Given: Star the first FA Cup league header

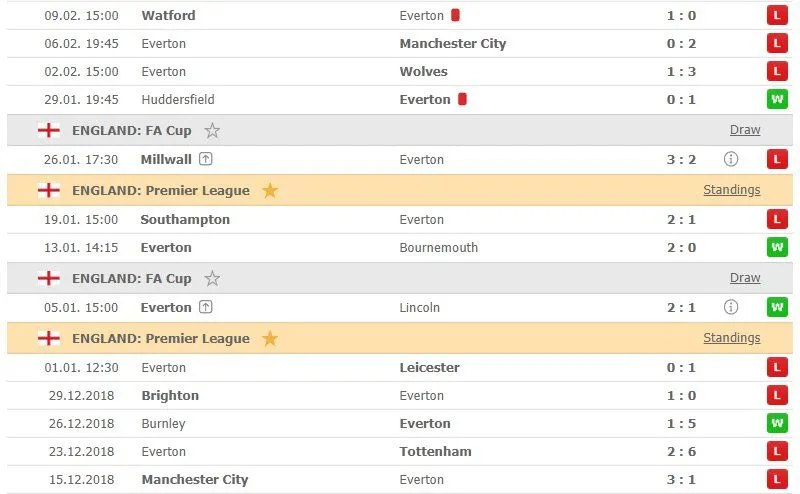Looking at the screenshot, I should [212, 130].
